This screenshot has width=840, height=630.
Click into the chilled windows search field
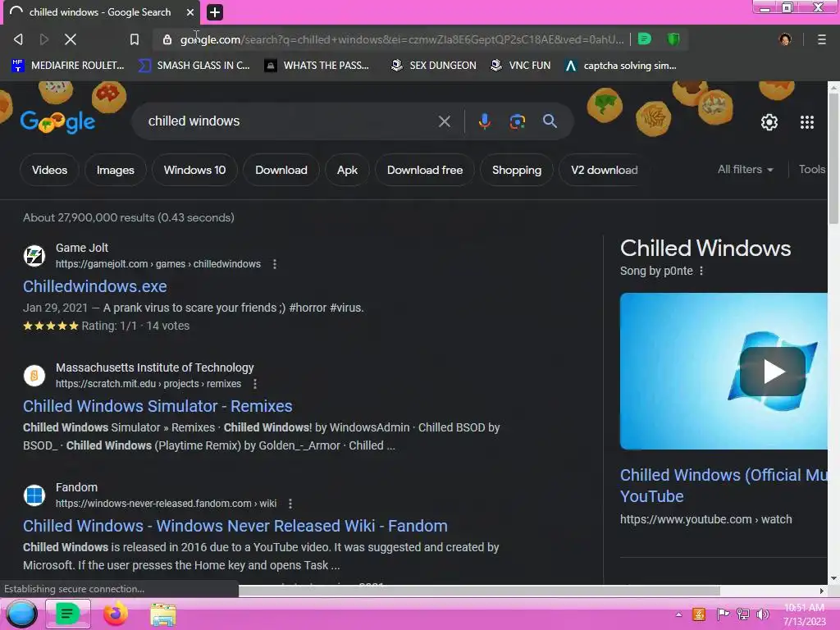point(290,121)
